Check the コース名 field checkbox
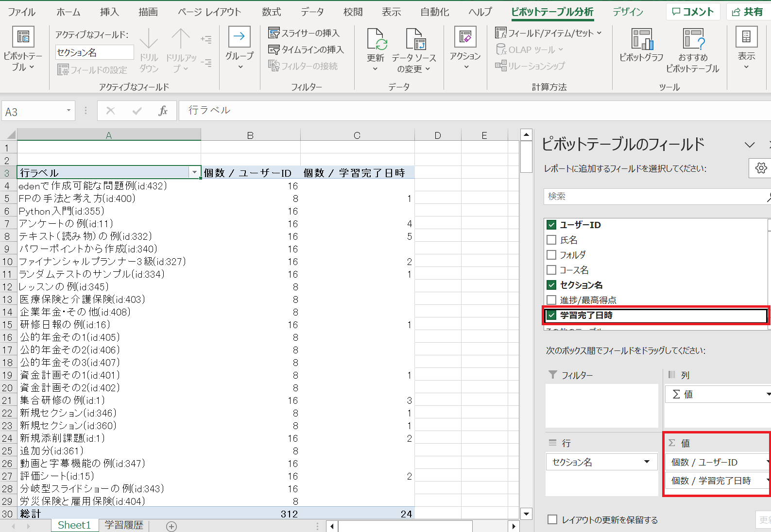Viewport: 771px width, 532px height. (551, 270)
